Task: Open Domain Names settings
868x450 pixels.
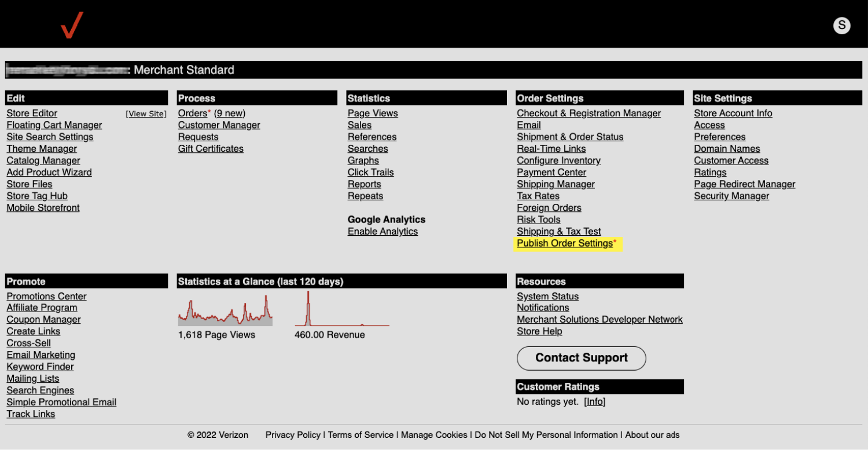Action: (727, 149)
